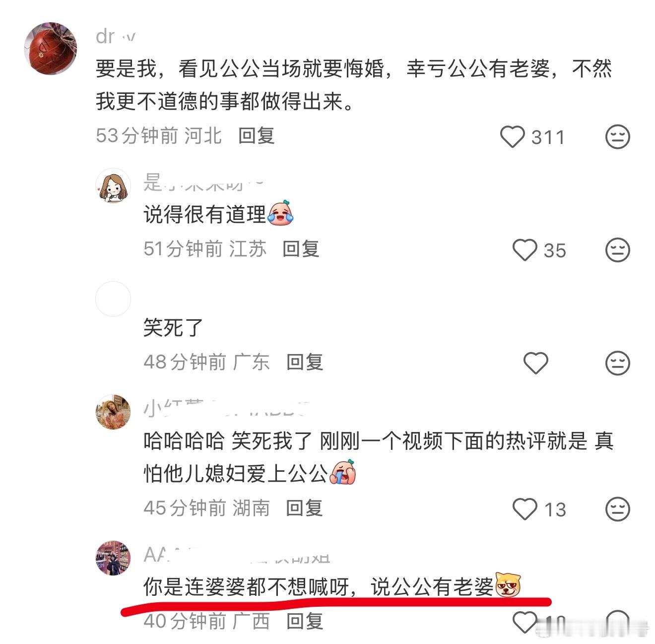Image resolution: width=655 pixels, height=644 pixels.
Task: Open the red ball avatar profile
Action: point(51,48)
